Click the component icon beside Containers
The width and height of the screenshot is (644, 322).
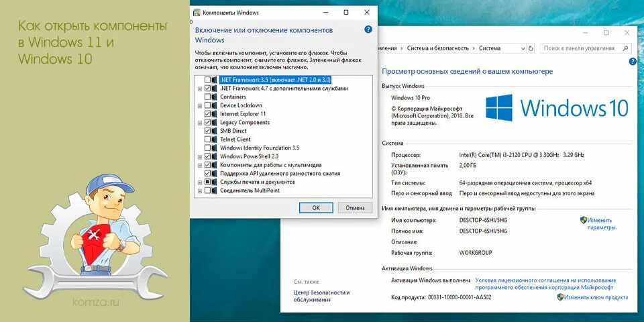pos(215,97)
